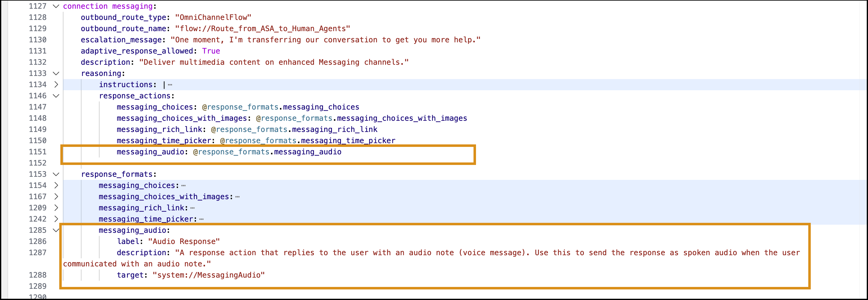Click the ellipsis after messaging_time_picker
The height and width of the screenshot is (300, 868).
(202, 219)
